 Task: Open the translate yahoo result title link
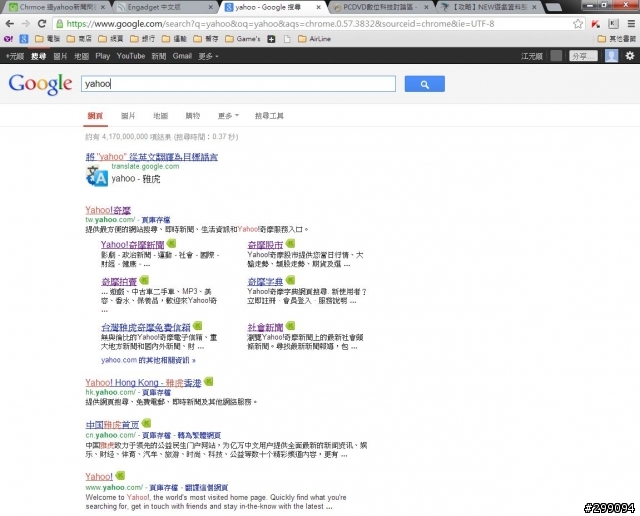[151, 157]
